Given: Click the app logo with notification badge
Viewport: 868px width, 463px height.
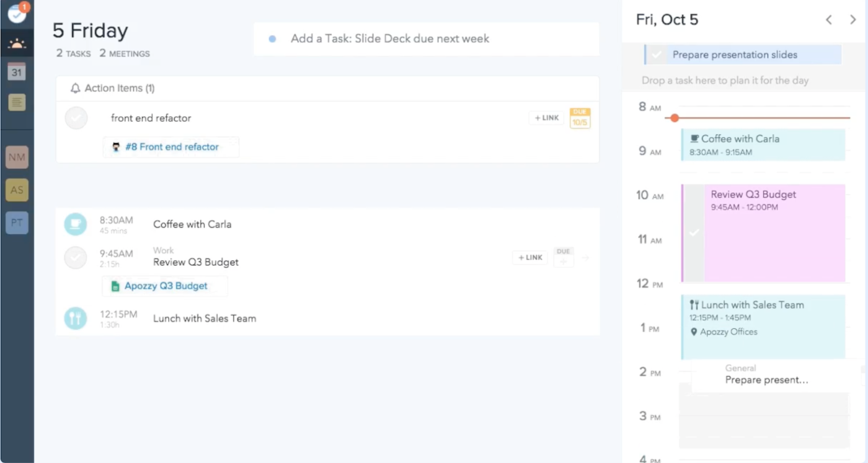Looking at the screenshot, I should [17, 13].
